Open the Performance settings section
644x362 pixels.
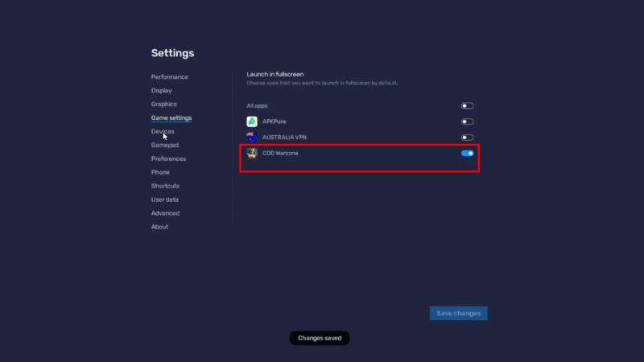pos(170,76)
